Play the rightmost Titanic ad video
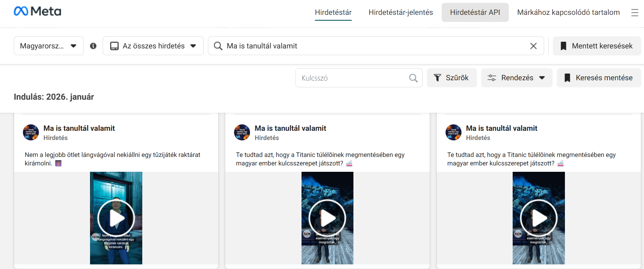 (x=538, y=218)
